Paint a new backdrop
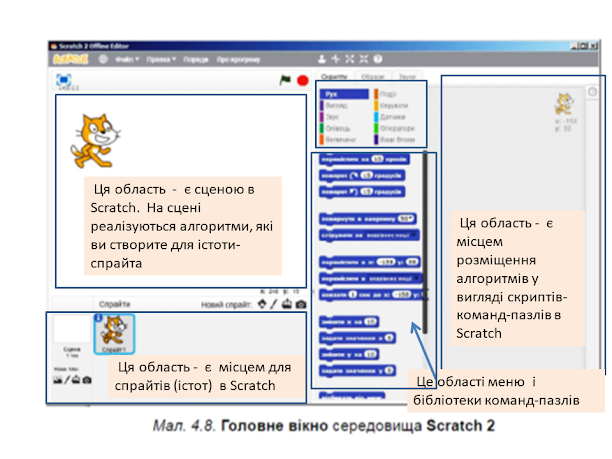The width and height of the screenshot is (612, 459). click(67, 380)
